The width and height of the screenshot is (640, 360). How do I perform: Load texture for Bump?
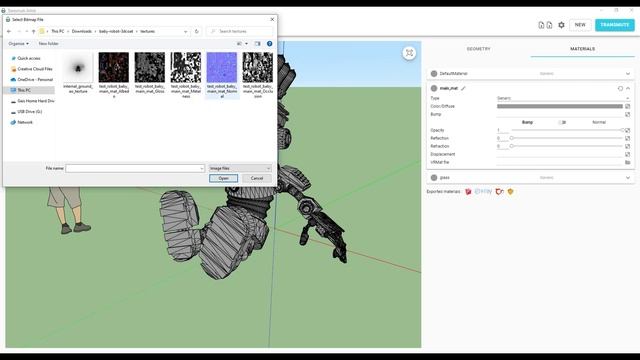(x=627, y=114)
